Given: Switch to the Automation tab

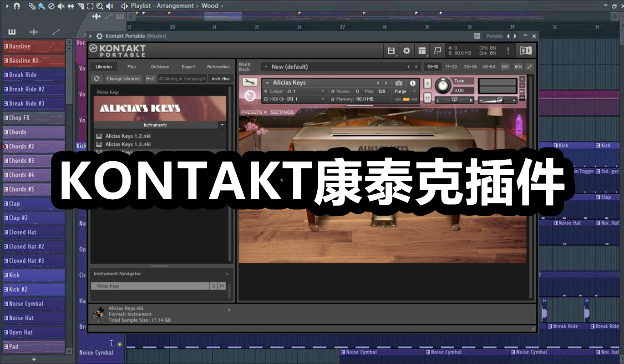Looking at the screenshot, I should tap(218, 67).
